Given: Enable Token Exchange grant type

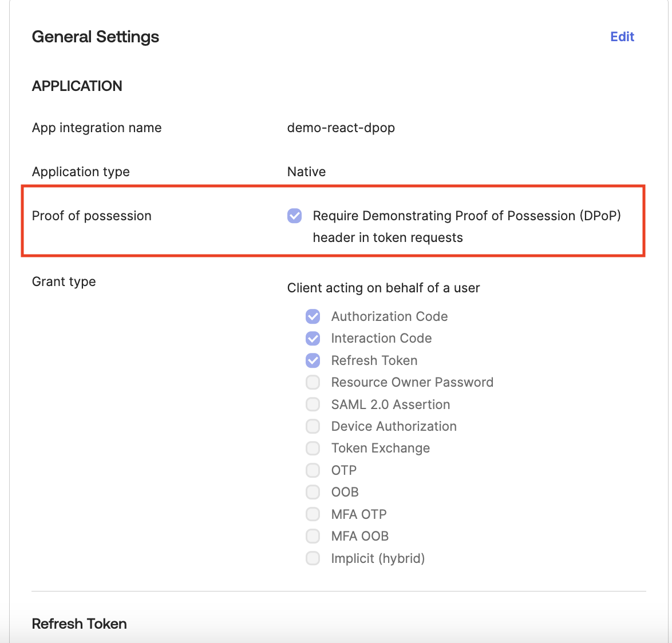Looking at the screenshot, I should click(313, 448).
